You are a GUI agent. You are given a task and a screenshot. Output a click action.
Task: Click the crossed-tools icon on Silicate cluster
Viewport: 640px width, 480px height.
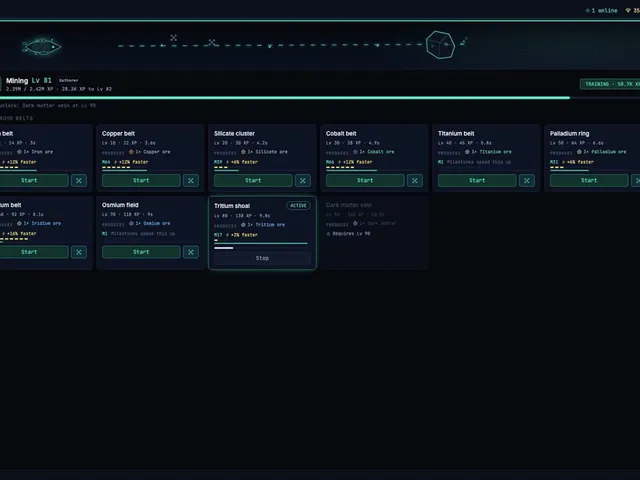[303, 180]
